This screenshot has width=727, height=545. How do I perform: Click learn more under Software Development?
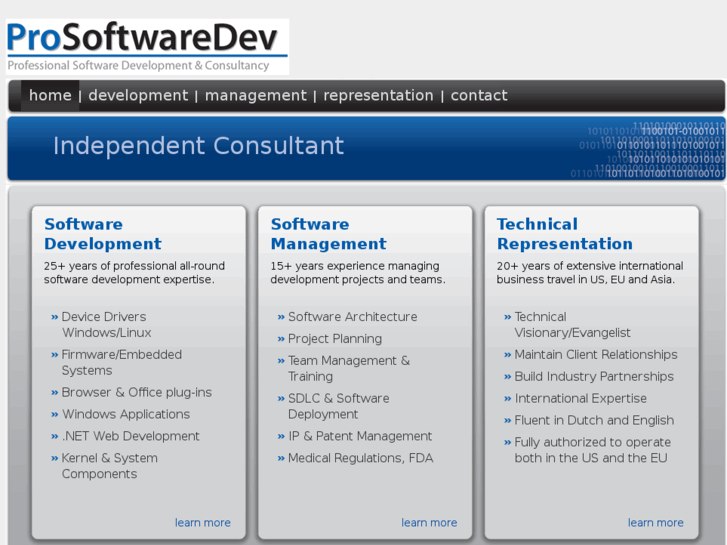[203, 523]
